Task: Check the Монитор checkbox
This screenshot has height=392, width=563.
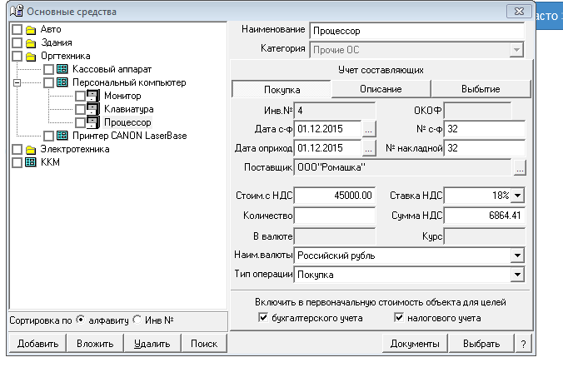Action: [80, 96]
